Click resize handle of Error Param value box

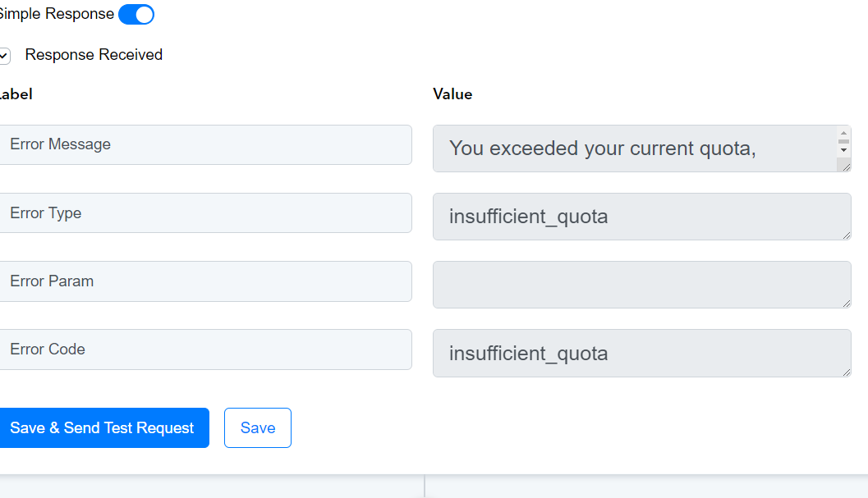[846, 303]
